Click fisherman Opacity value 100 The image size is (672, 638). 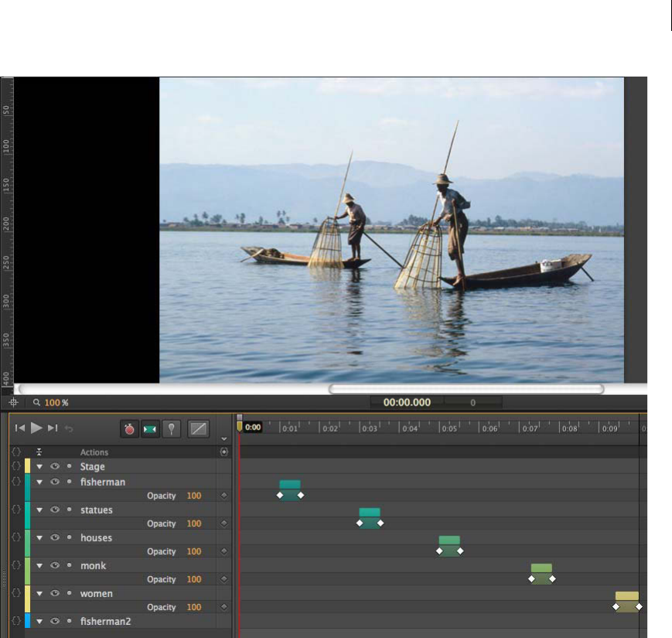point(194,496)
